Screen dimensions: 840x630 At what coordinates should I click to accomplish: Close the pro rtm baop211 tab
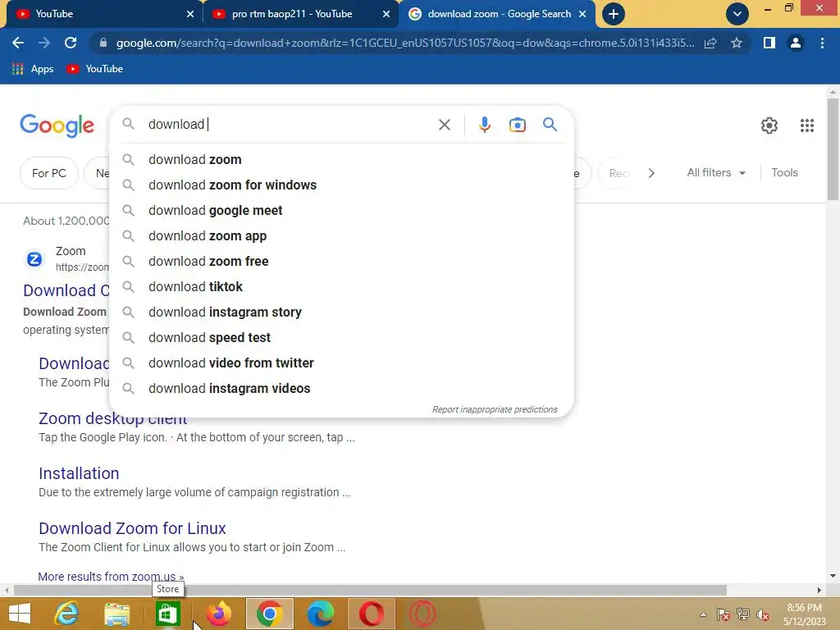[386, 14]
